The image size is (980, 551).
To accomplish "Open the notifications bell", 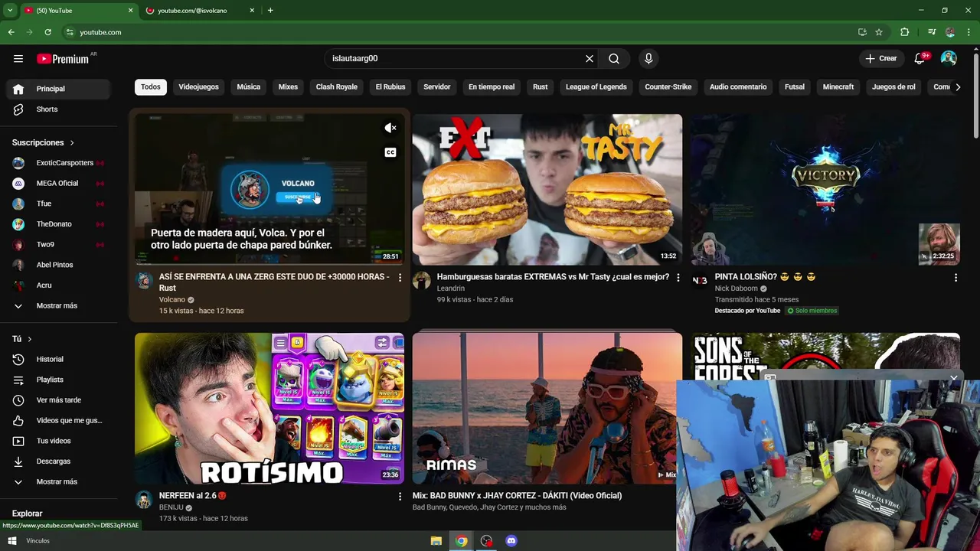I will pyautogui.click(x=920, y=58).
